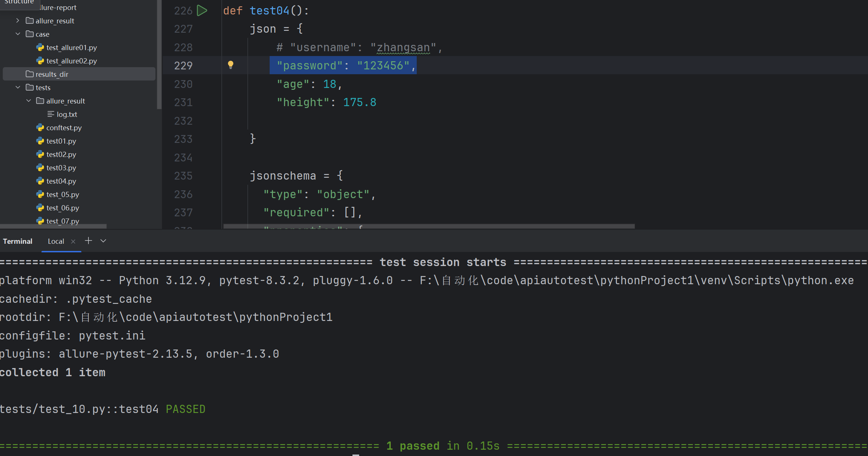This screenshot has width=868, height=456.
Task: Switch to the Local terminal tab
Action: pyautogui.click(x=56, y=241)
